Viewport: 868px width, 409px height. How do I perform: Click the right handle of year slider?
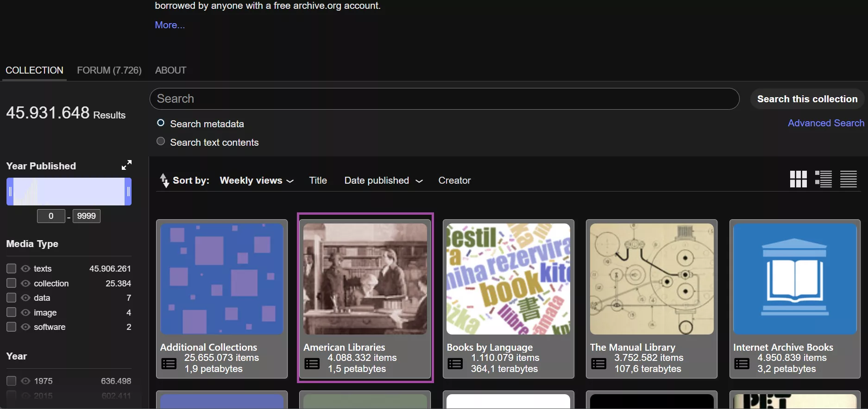click(x=128, y=192)
